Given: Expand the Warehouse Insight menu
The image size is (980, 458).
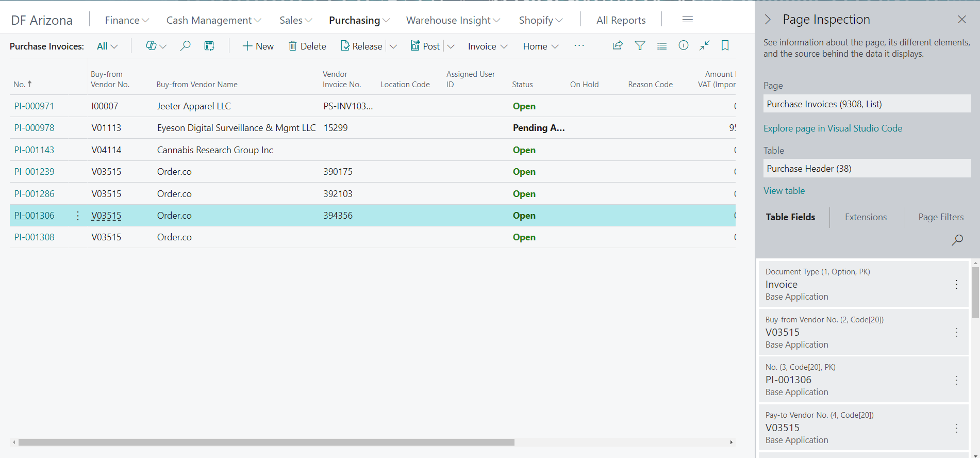Looking at the screenshot, I should pos(453,20).
